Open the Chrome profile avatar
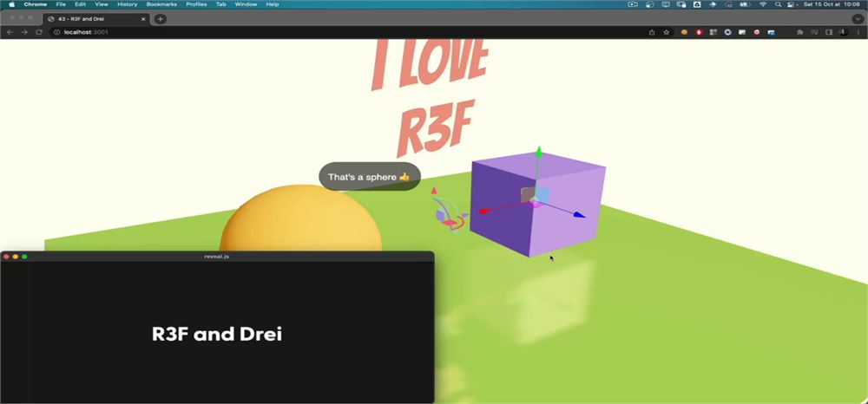This screenshot has height=404, width=868. pyautogui.click(x=843, y=32)
